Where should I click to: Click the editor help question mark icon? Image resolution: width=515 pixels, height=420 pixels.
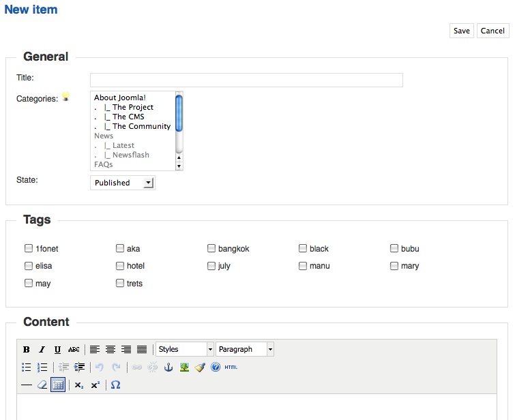coord(216,367)
